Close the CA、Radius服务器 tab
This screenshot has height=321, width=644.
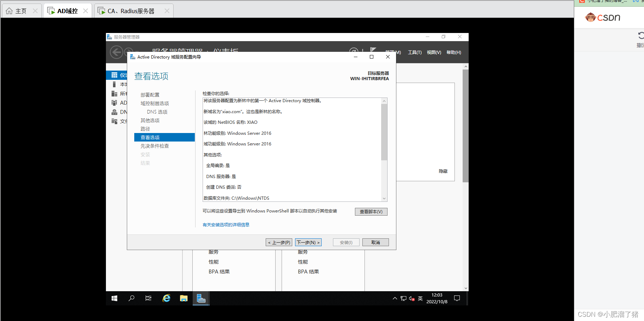pyautogui.click(x=167, y=11)
